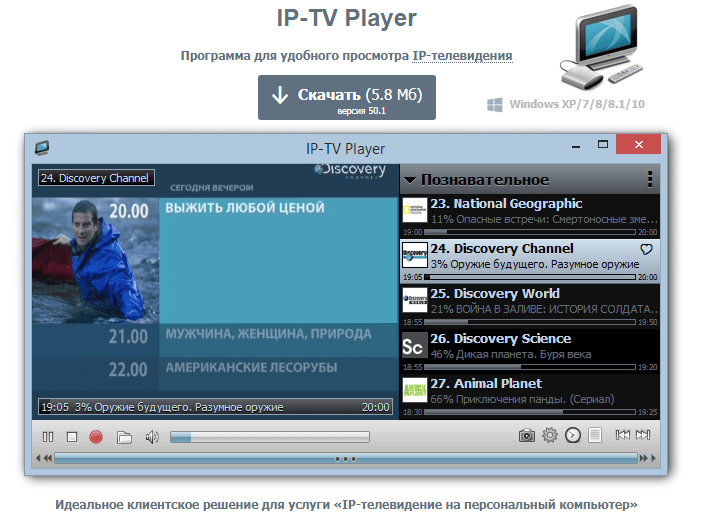Click the 'ВЫЖИТЬ ЛЮБОЙ ЦЕНОЙ' show title
Image resolution: width=705 pixels, height=515 pixels.
pos(245,208)
